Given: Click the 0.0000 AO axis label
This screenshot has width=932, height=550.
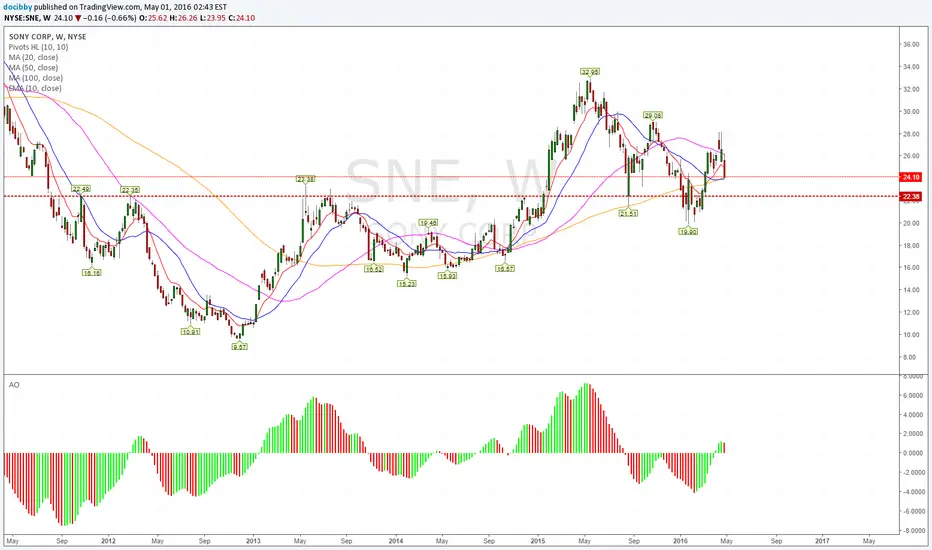Looking at the screenshot, I should [x=914, y=453].
